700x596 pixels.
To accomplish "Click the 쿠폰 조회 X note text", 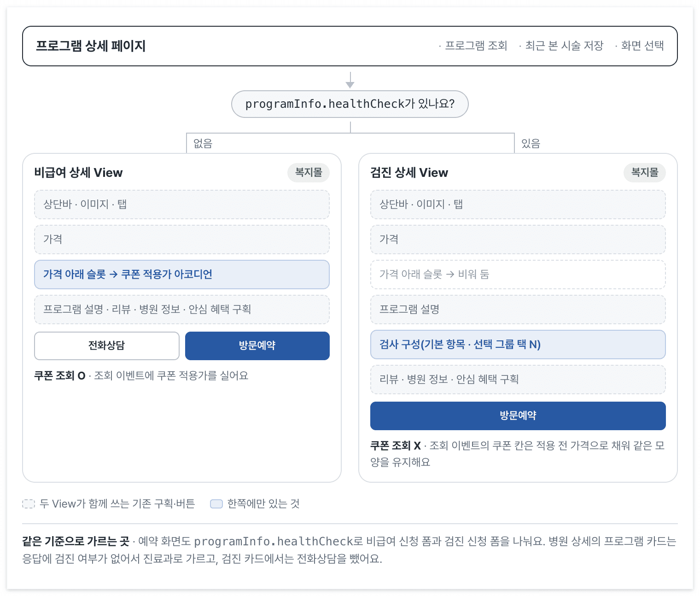I will point(518,454).
